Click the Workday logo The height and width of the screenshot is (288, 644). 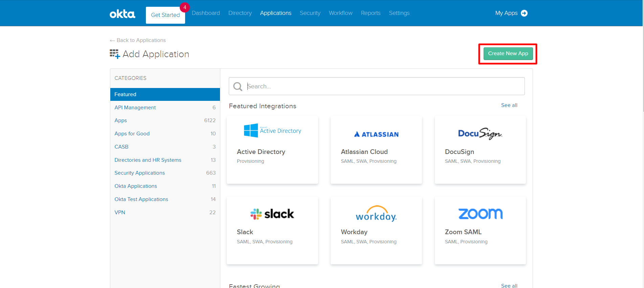coord(376,214)
